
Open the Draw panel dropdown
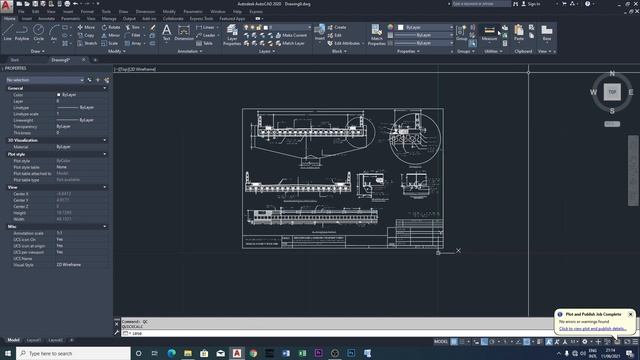38,51
